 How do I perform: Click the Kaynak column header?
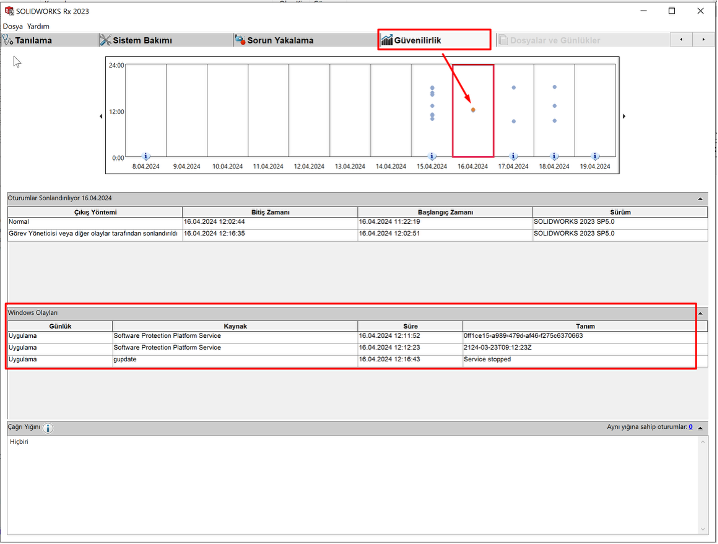click(x=235, y=326)
